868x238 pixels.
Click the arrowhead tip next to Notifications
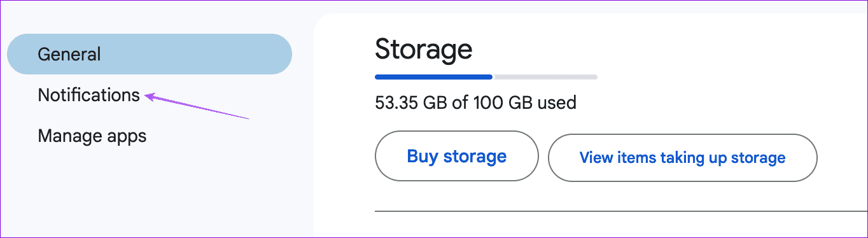pyautogui.click(x=150, y=96)
